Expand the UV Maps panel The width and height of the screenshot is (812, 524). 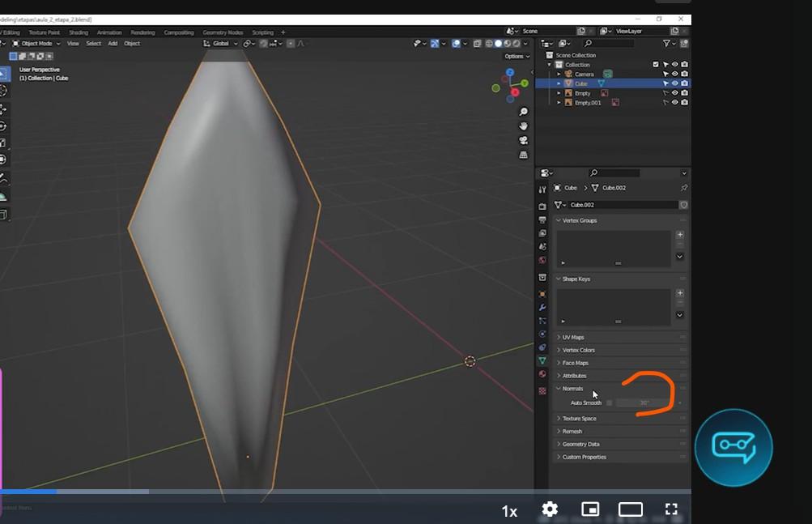point(573,337)
